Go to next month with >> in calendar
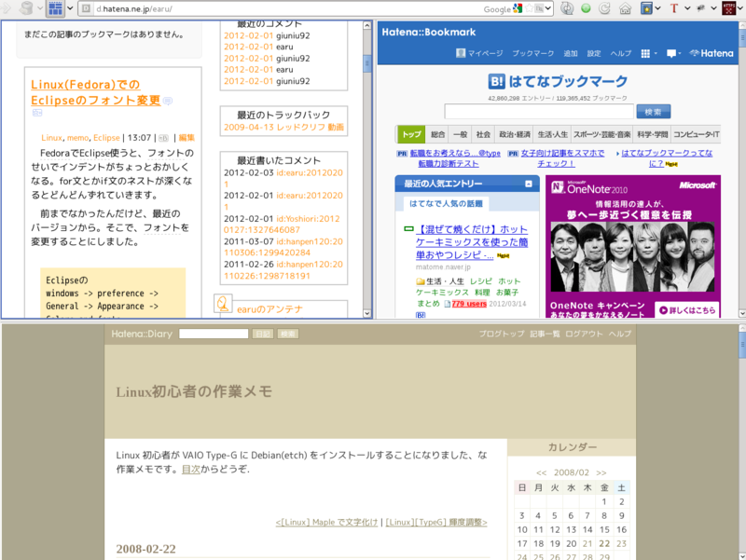The width and height of the screenshot is (746, 560). (x=601, y=472)
